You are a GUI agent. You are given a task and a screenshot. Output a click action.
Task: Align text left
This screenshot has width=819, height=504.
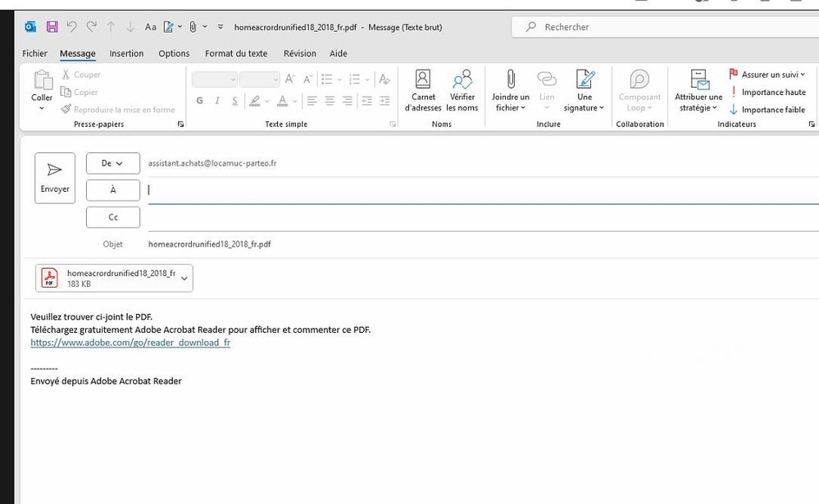(x=312, y=101)
